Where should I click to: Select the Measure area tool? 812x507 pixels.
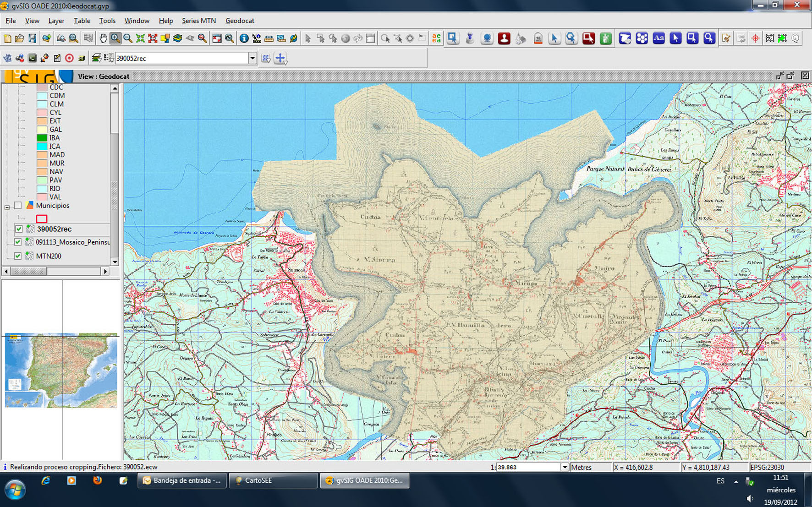281,38
